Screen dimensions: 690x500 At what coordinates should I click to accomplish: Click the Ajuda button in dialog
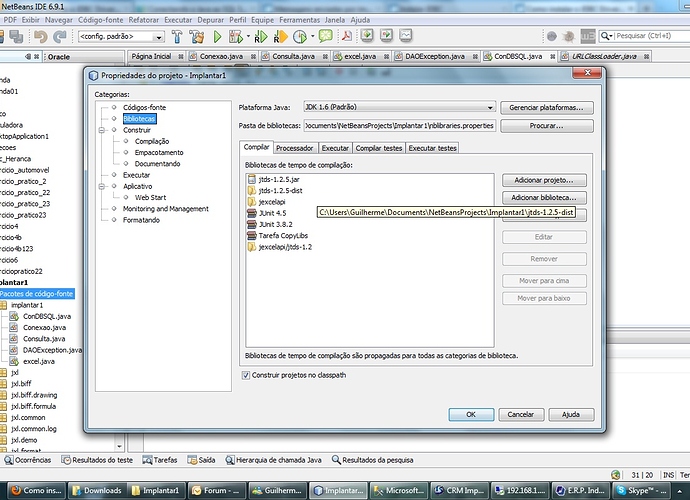point(571,415)
